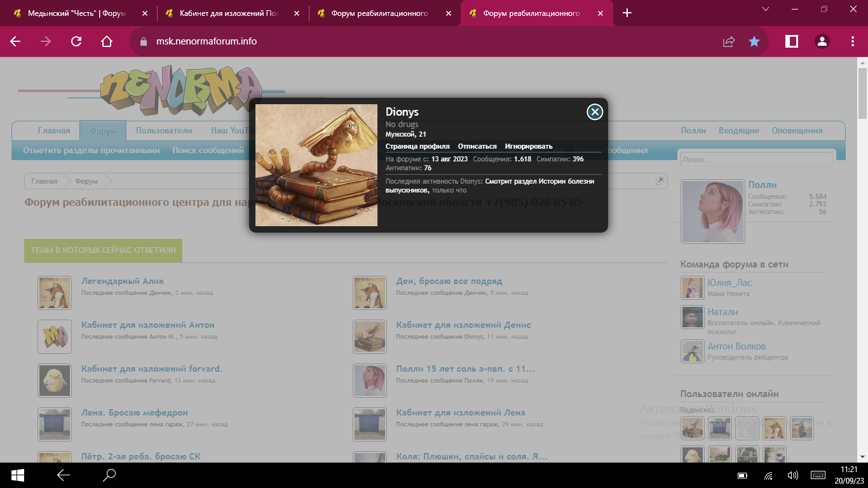
Task: Go to browser home page icon
Action: 107,41
